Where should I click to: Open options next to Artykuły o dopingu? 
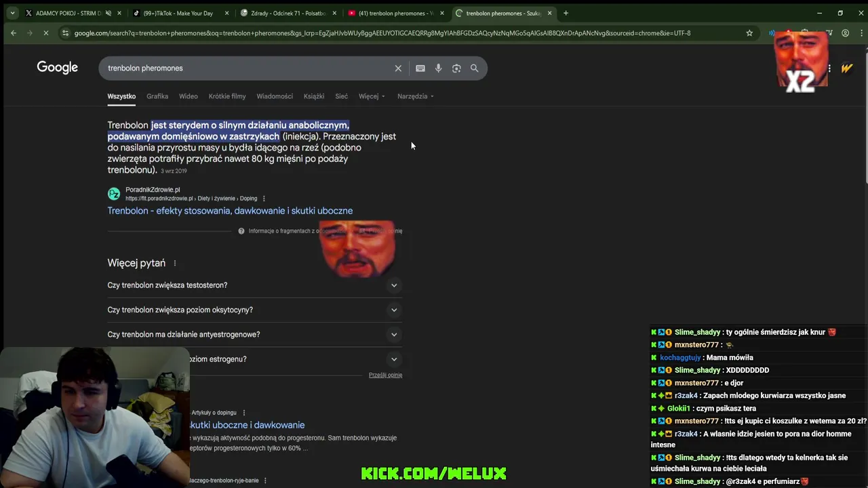pyautogui.click(x=244, y=413)
